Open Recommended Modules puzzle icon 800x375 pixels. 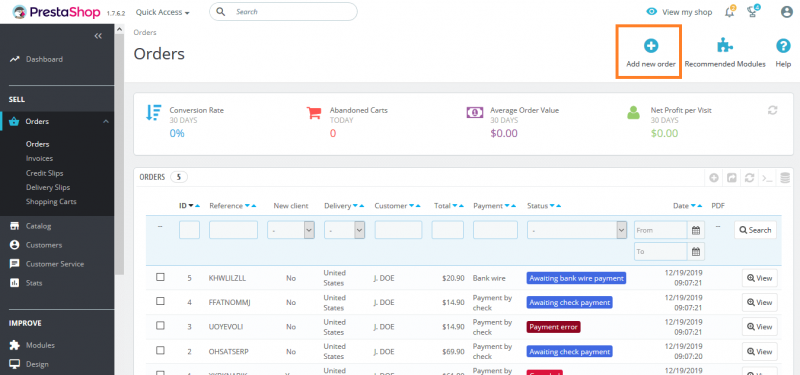725,46
